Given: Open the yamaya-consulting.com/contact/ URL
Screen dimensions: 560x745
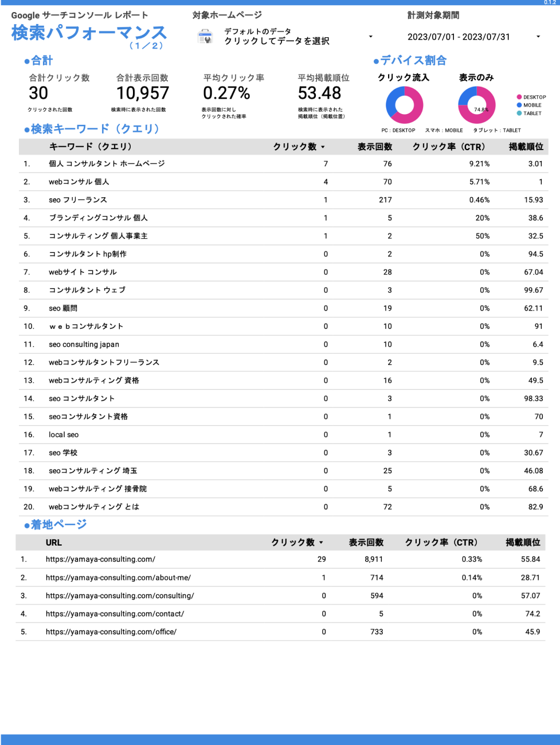Looking at the screenshot, I should pyautogui.click(x=115, y=614).
